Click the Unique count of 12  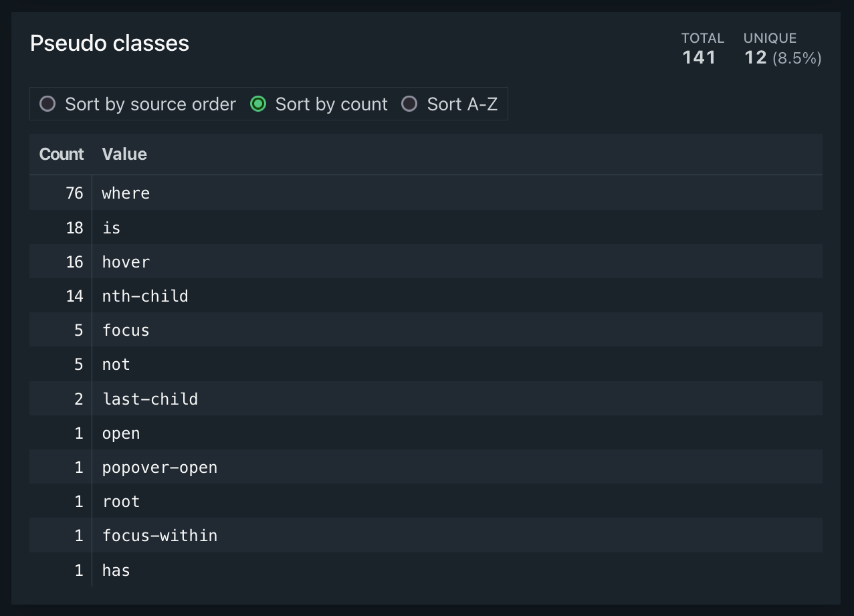[x=756, y=58]
